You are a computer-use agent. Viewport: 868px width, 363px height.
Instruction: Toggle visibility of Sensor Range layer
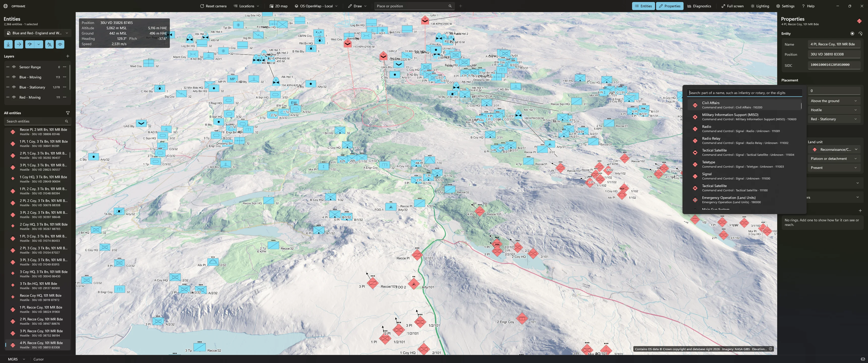point(14,67)
